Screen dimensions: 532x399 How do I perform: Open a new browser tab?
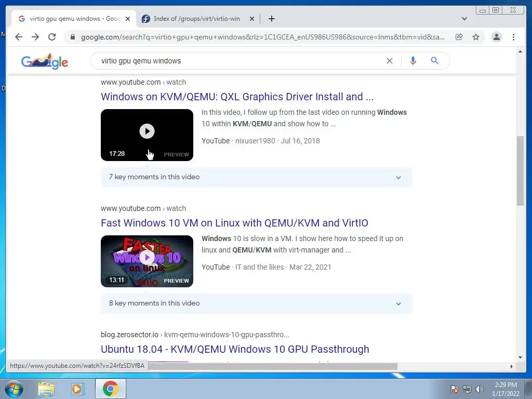pyautogui.click(x=271, y=19)
